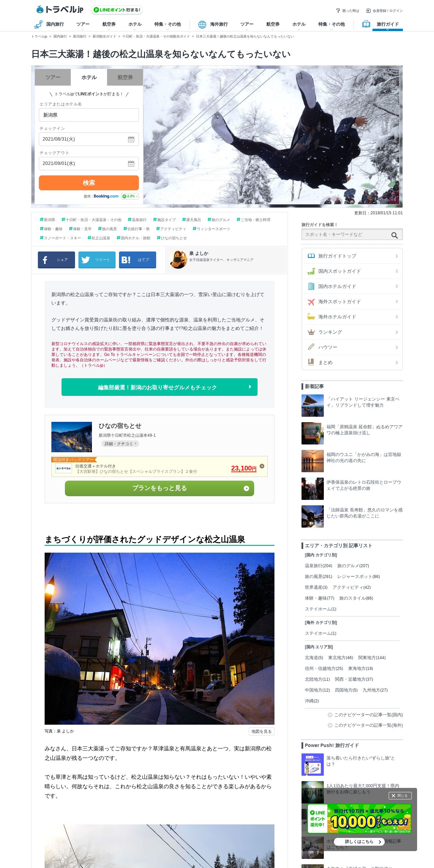Click the area or hotel name field
Screen dimensions: 434x868
coord(89,115)
